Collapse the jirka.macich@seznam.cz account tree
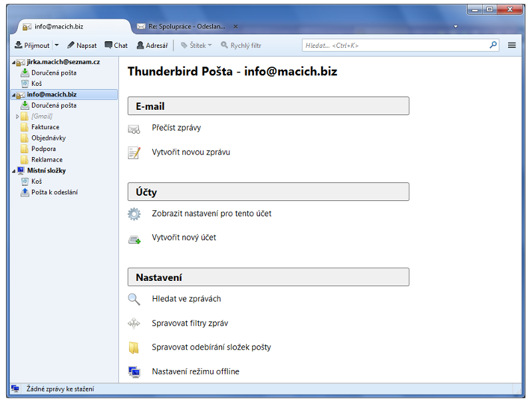Viewport: 532px width, 402px height. 14,62
